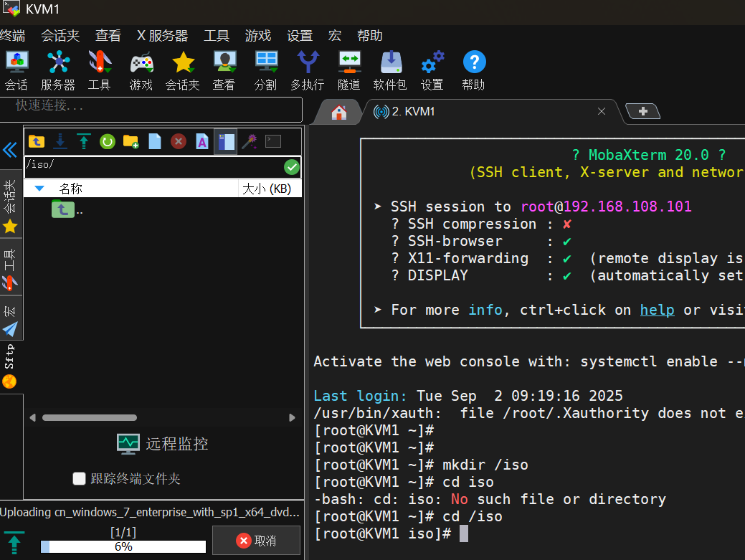745x560 pixels.
Task: Click the SFTP upload arrow icon
Action: [84, 141]
